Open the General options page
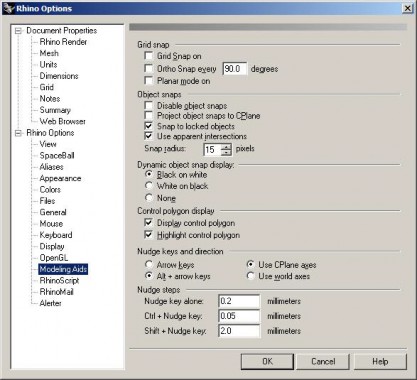The height and width of the screenshot is (380, 417). 53,212
